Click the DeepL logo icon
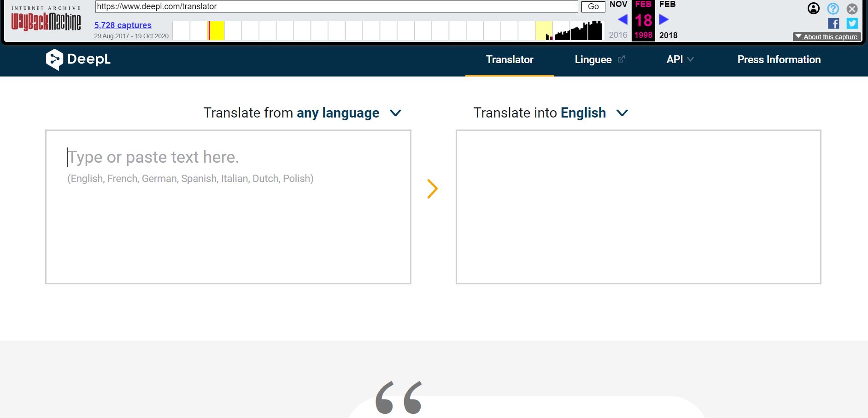The height and width of the screenshot is (418, 868). click(54, 59)
